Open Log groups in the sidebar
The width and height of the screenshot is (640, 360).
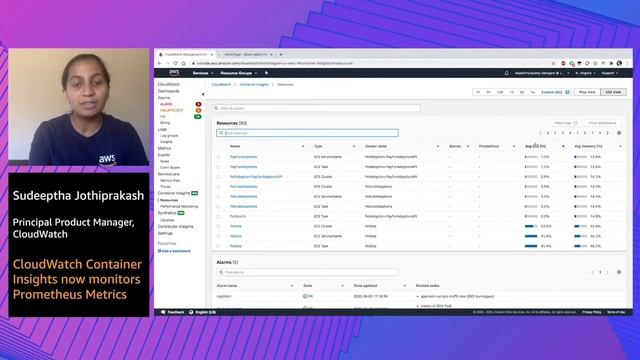pos(169,136)
